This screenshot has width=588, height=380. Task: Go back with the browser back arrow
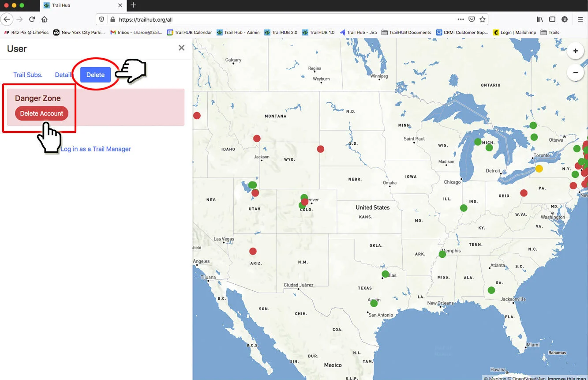coord(6,19)
